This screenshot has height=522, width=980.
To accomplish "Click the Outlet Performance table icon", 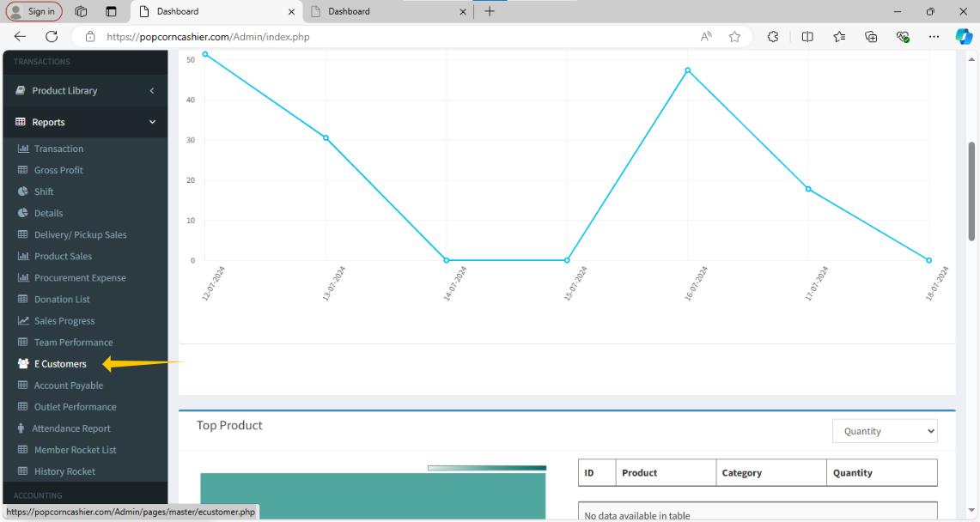I will click(23, 407).
